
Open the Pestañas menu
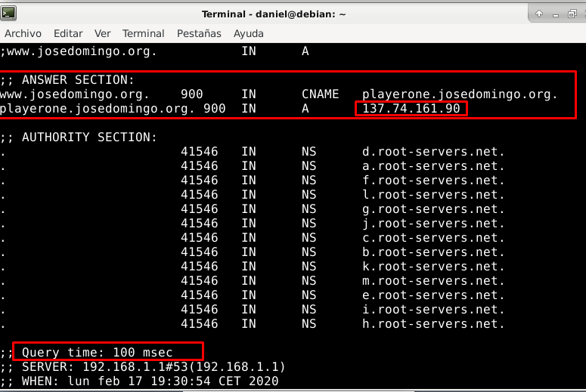pyautogui.click(x=199, y=33)
